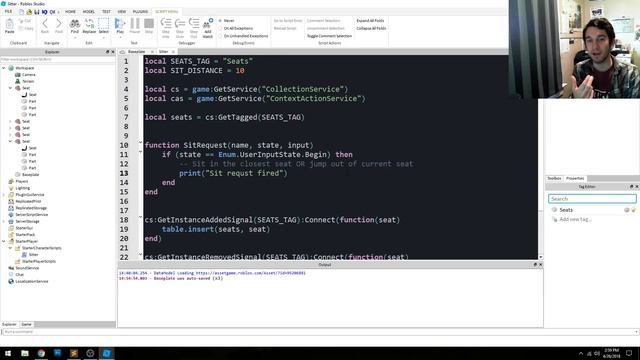640x360 pixels.
Task: Switch to the PLUGINS ribbon tab
Action: pyautogui.click(x=140, y=11)
